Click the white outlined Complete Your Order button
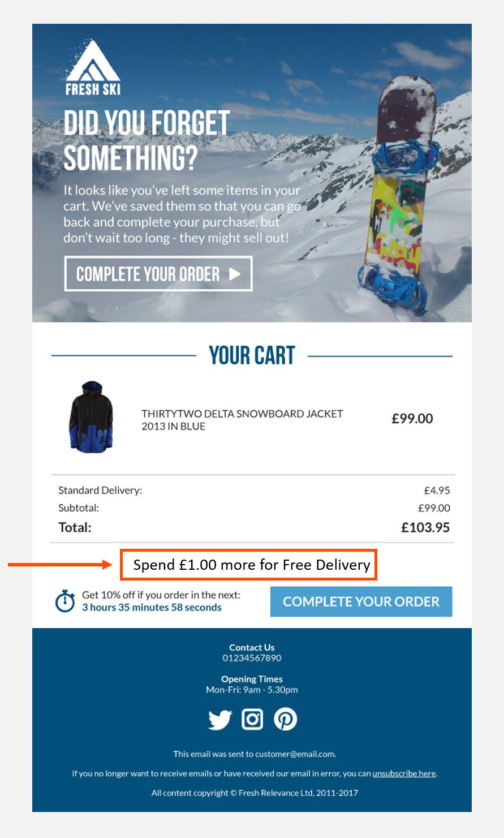Image resolution: width=504 pixels, height=838 pixels. [x=158, y=274]
